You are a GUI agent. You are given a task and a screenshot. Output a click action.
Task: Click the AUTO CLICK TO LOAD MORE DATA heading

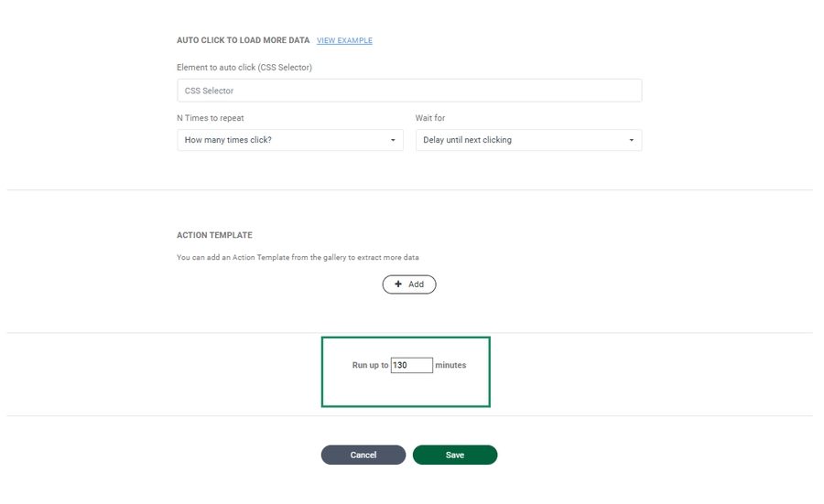(x=243, y=41)
